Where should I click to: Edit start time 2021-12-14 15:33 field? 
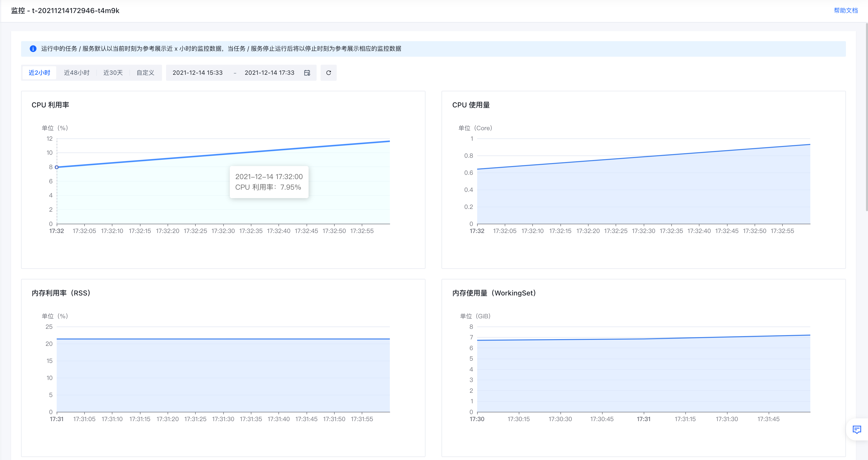(x=197, y=73)
